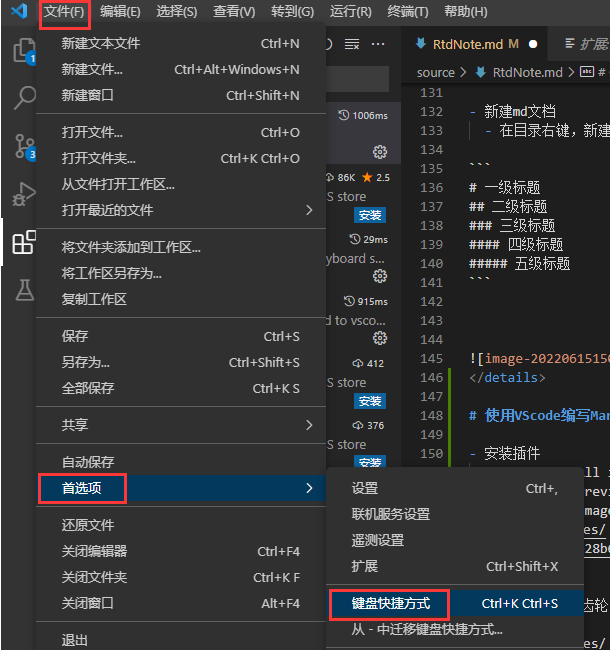Click the ##### 五级标题 line
This screenshot has width=610, height=650.
click(520, 264)
